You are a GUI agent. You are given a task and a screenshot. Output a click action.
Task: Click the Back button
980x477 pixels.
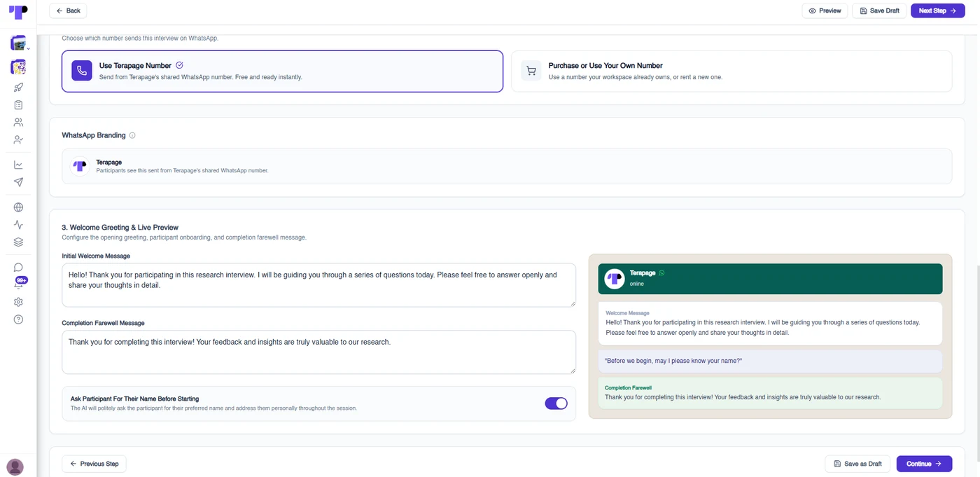(68, 11)
